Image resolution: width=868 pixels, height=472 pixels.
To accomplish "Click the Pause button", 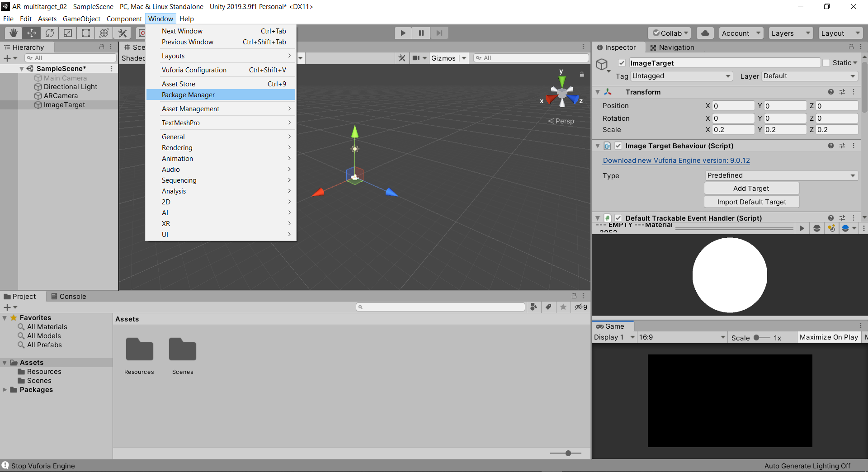I will pyautogui.click(x=421, y=33).
